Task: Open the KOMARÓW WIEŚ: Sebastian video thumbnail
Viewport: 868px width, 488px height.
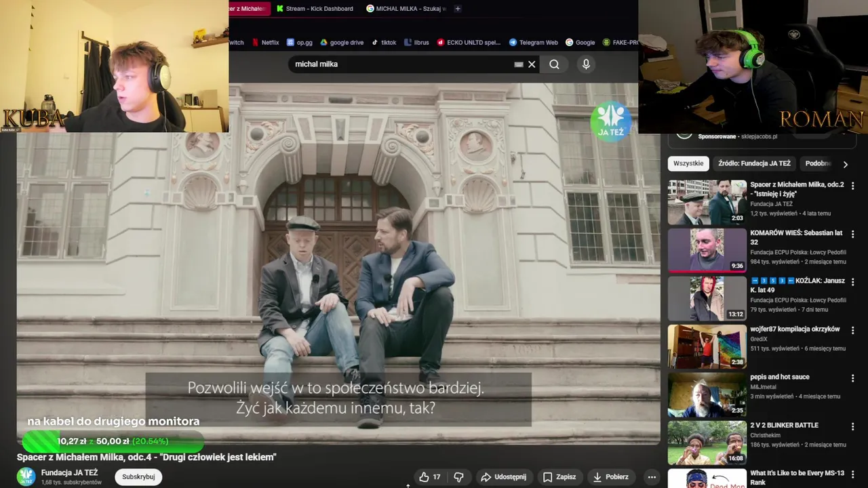Action: point(707,250)
